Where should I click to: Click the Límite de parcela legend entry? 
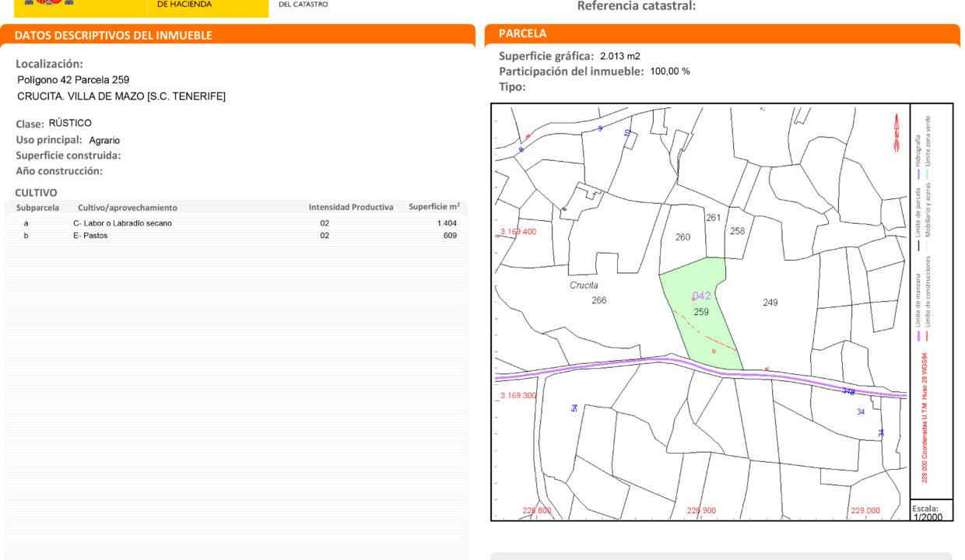918,220
